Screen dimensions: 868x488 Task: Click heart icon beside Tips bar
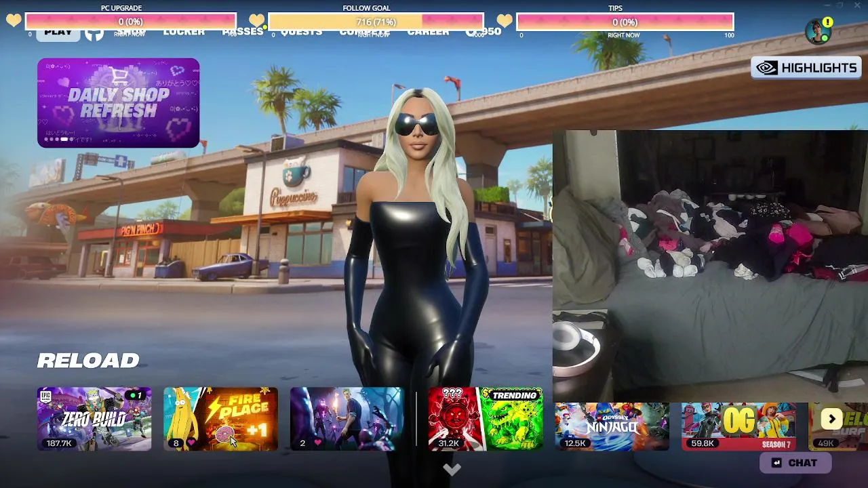tap(505, 20)
